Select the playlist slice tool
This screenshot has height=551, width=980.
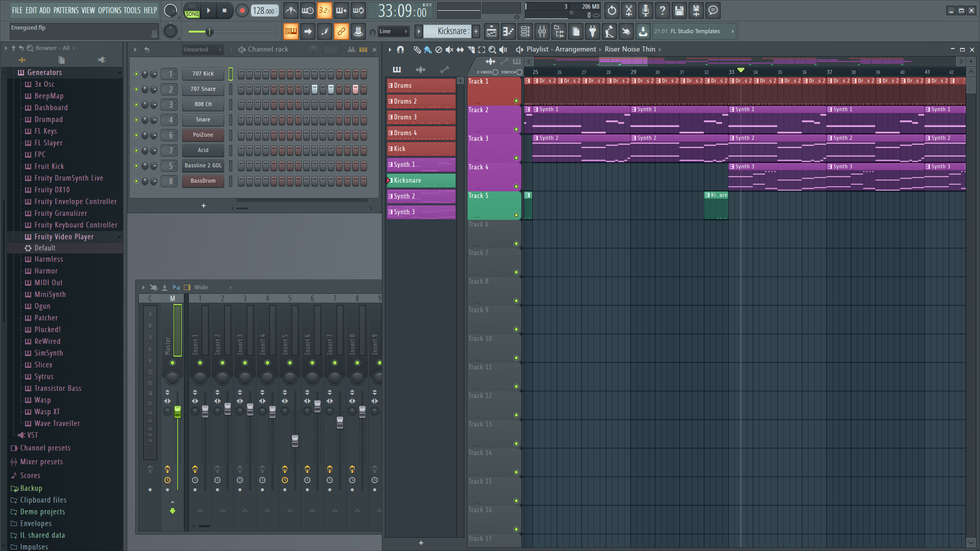471,49
